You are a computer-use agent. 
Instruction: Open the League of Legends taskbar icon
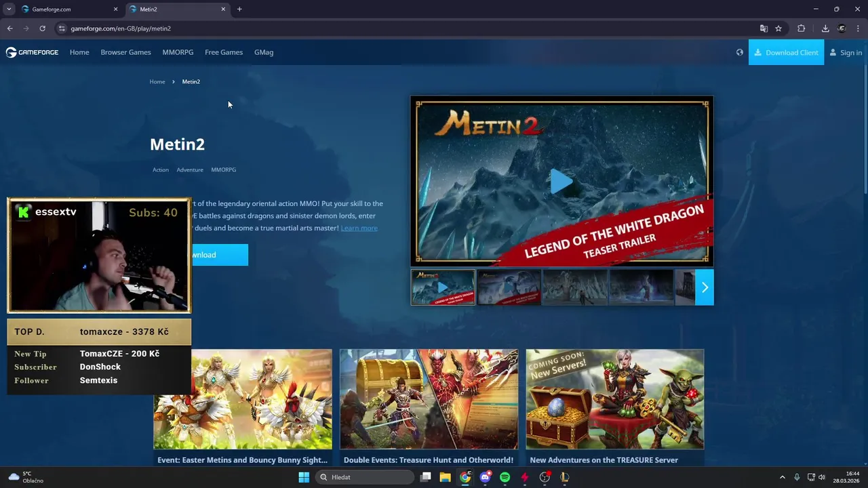pyautogui.click(x=564, y=477)
